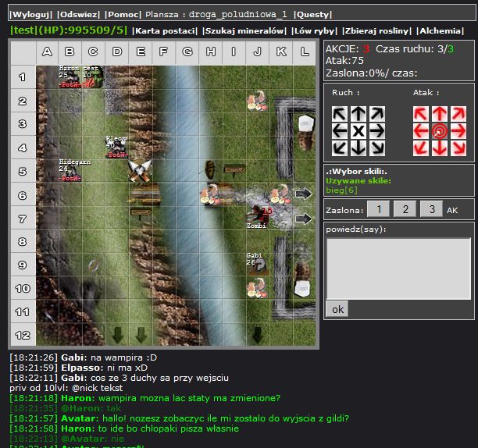478x448 pixels.
Task: Click Odswiez to refresh the game
Action: (79, 14)
